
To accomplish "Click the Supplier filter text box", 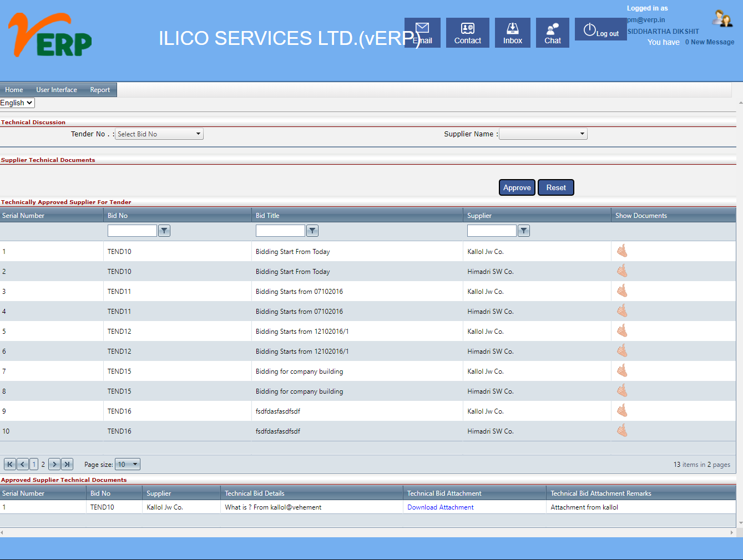I will coord(492,231).
